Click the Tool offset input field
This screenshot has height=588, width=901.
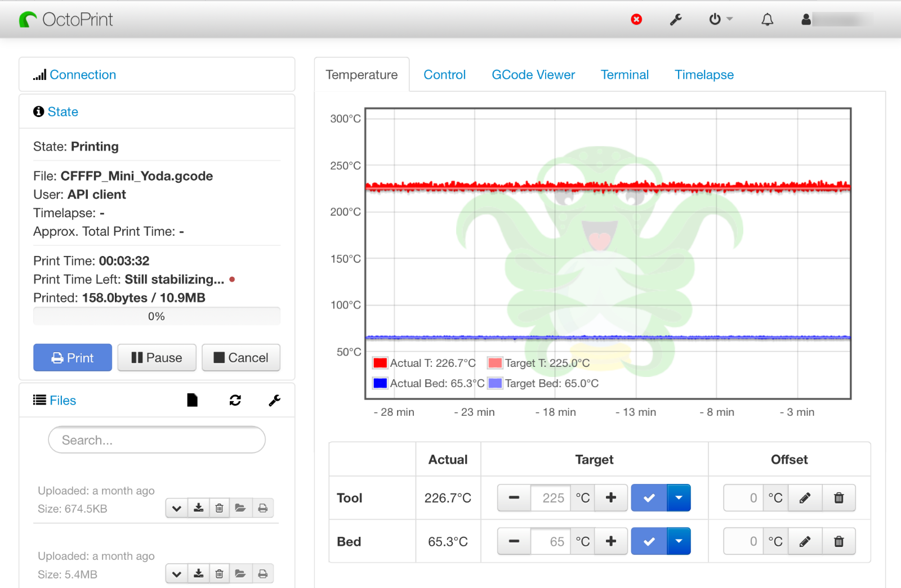tap(743, 498)
